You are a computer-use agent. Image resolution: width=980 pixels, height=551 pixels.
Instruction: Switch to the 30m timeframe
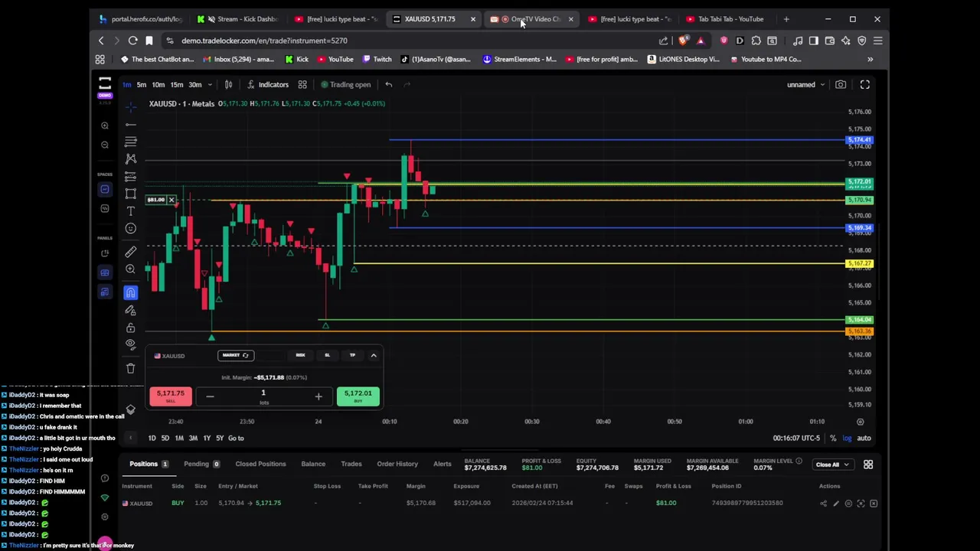coord(195,85)
